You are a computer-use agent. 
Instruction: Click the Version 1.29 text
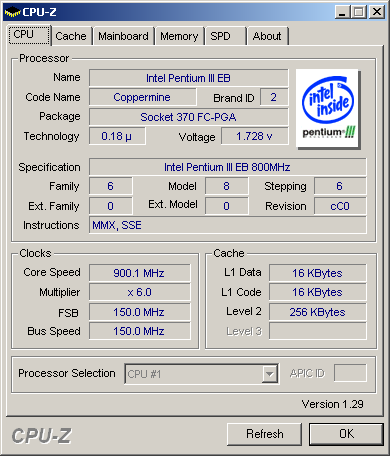tap(333, 404)
